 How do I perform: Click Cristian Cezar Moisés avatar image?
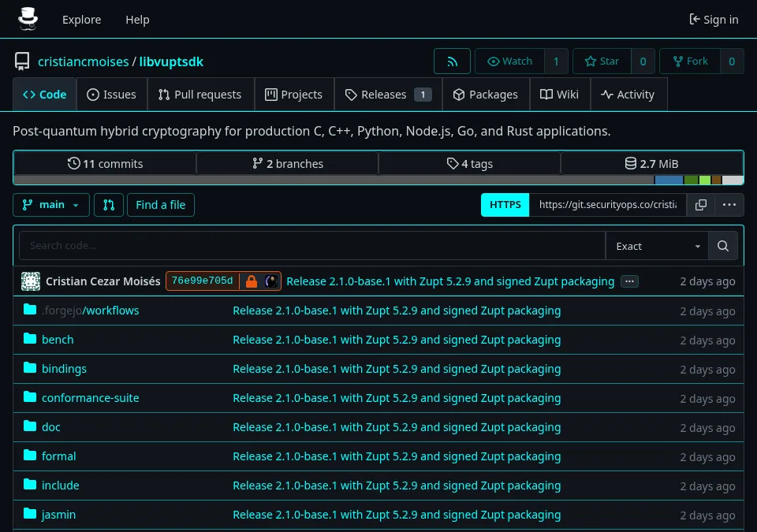[x=31, y=281]
